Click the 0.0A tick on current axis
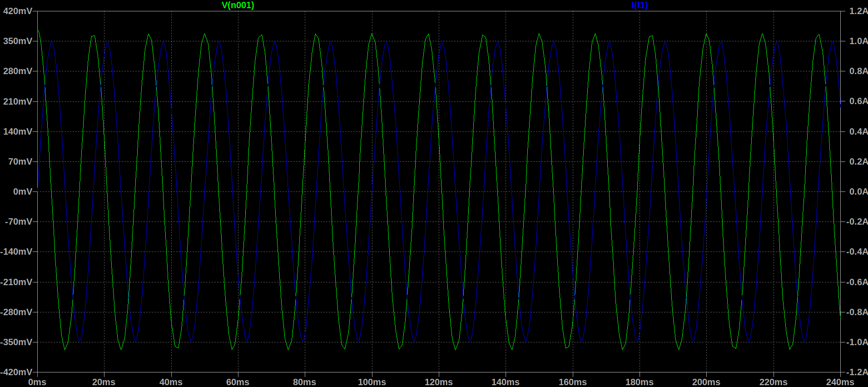This screenshot has width=868, height=387. point(858,191)
